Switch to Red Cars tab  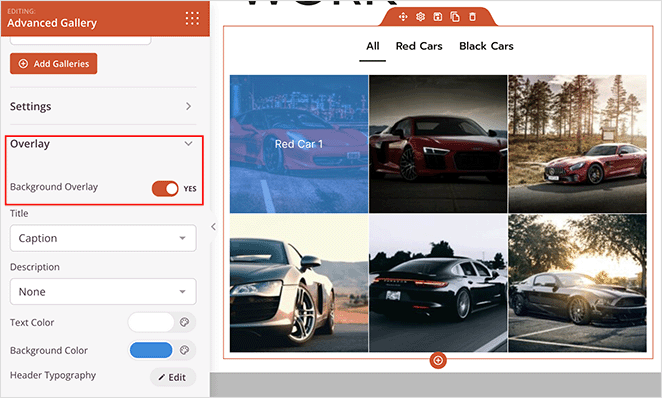(419, 46)
